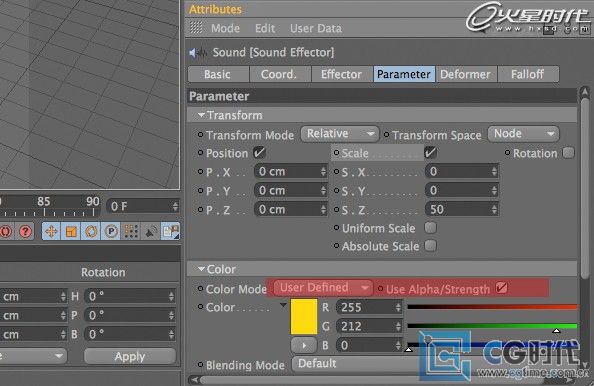Enable the Uniform Scale checkbox
The height and width of the screenshot is (386, 594).
click(x=431, y=228)
